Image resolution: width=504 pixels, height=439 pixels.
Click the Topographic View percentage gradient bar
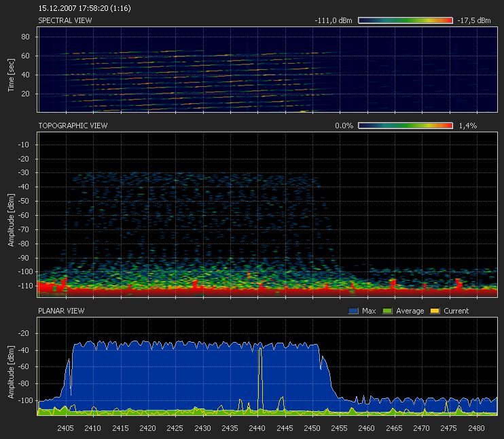(x=406, y=126)
